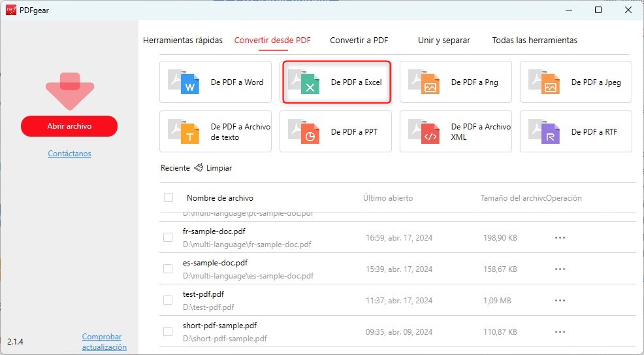Click the 15:39, abr. 17, 2024 timestamp
This screenshot has height=355, width=644.
coord(399,269)
